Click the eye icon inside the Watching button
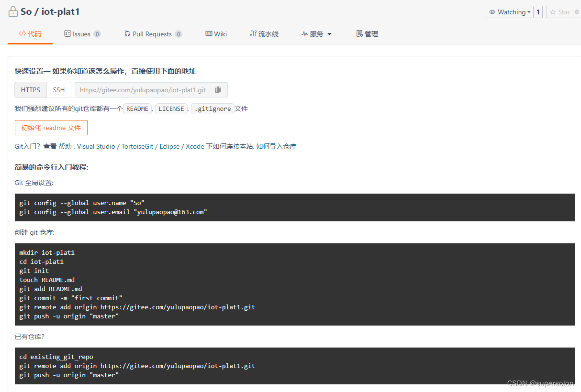The height and width of the screenshot is (392, 581). tap(493, 12)
